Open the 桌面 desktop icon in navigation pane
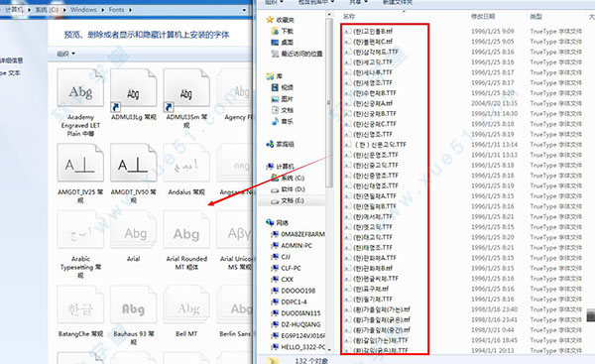Screen dimensions: 595x364 275,42
